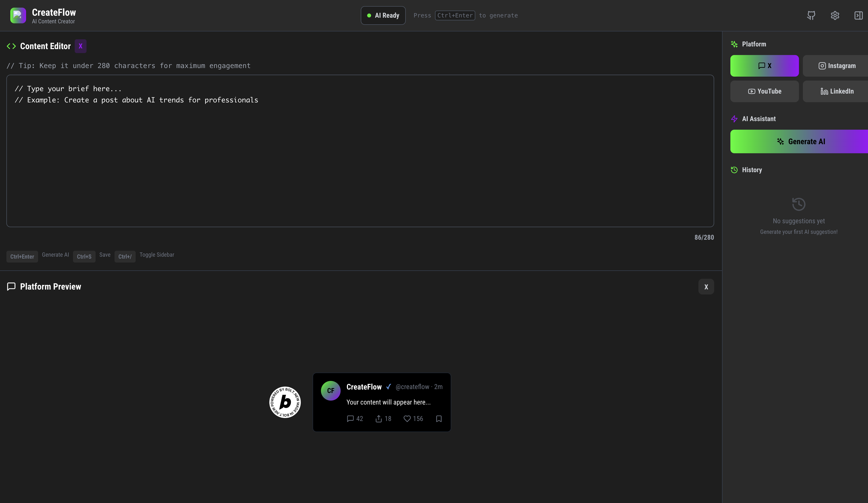The image size is (868, 503).
Task: Click the Bolt.new badge
Action: point(285,402)
